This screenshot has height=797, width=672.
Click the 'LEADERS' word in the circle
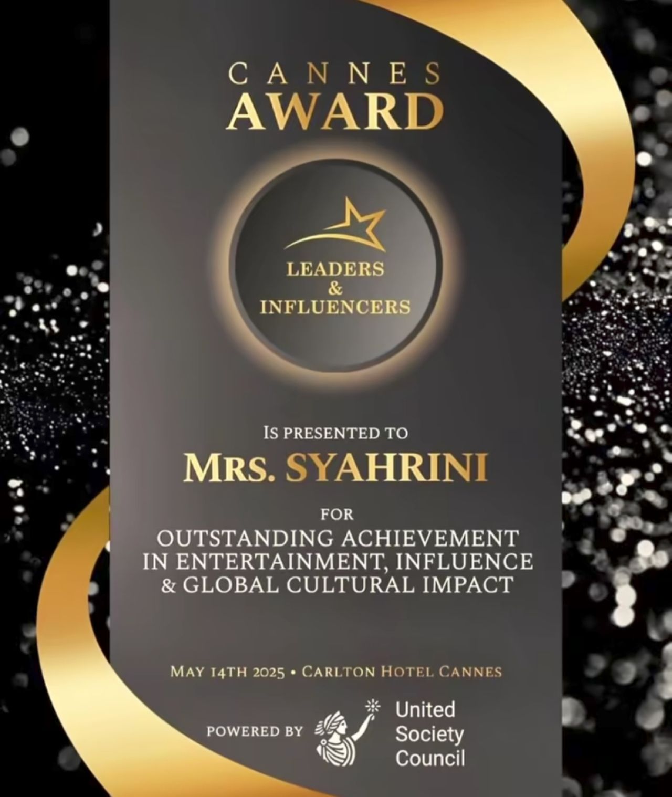click(x=335, y=269)
